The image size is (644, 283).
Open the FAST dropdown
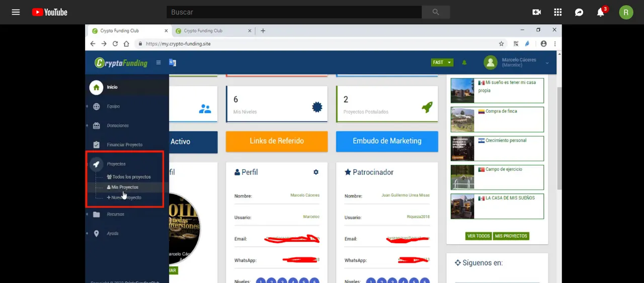coord(442,62)
